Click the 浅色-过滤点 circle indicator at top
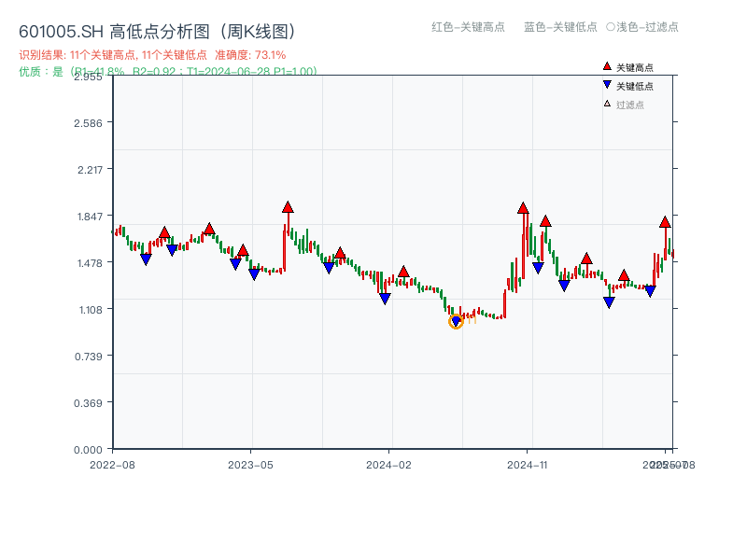The width and height of the screenshot is (747, 560). coord(611,27)
